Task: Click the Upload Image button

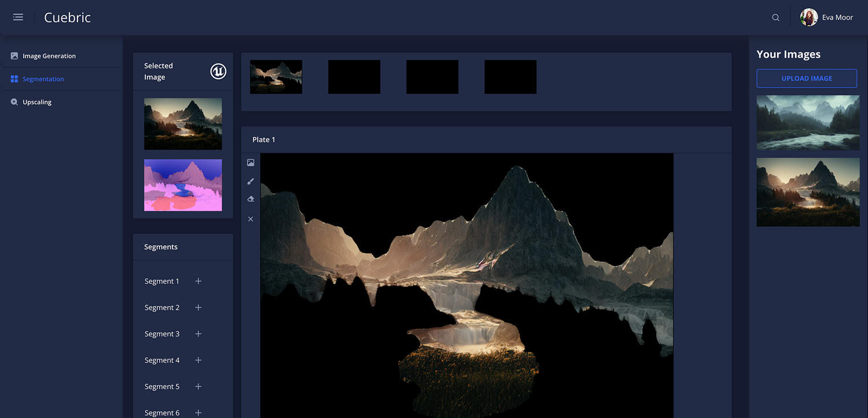Action: point(807,79)
